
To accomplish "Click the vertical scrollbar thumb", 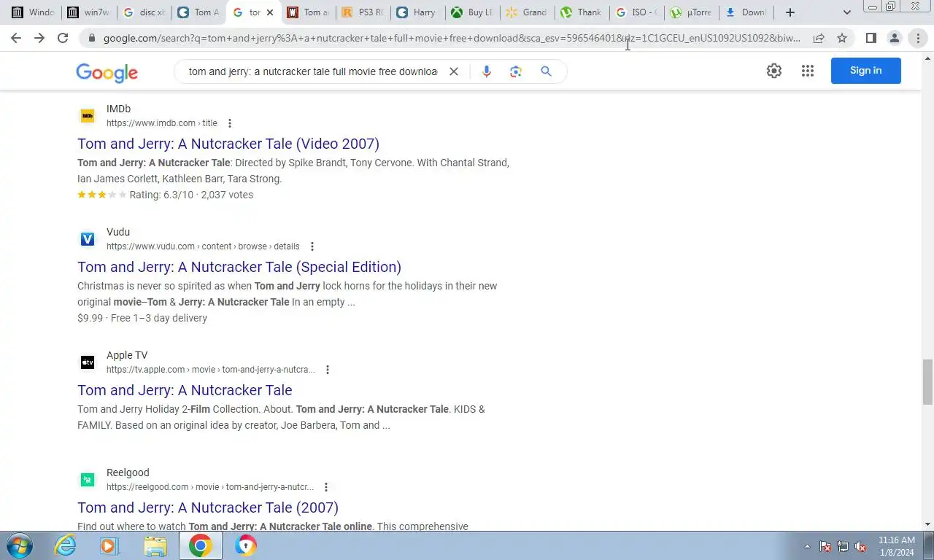I will (x=927, y=381).
